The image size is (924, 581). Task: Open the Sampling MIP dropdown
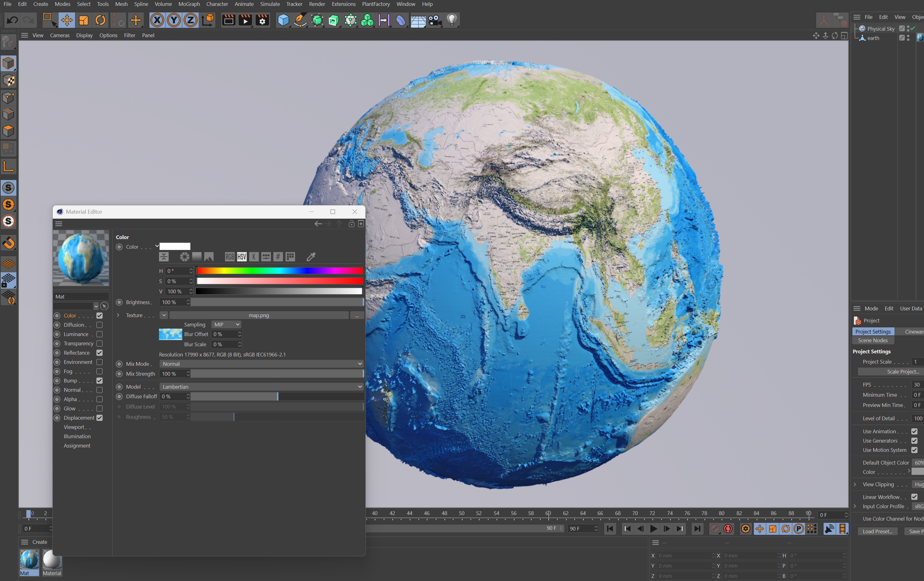coord(226,325)
